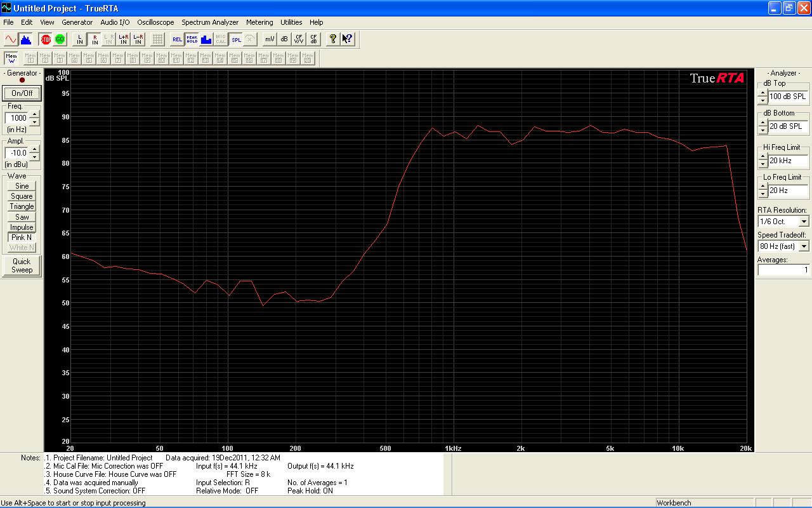Select CF V/V crest factor icon

[x=299, y=39]
